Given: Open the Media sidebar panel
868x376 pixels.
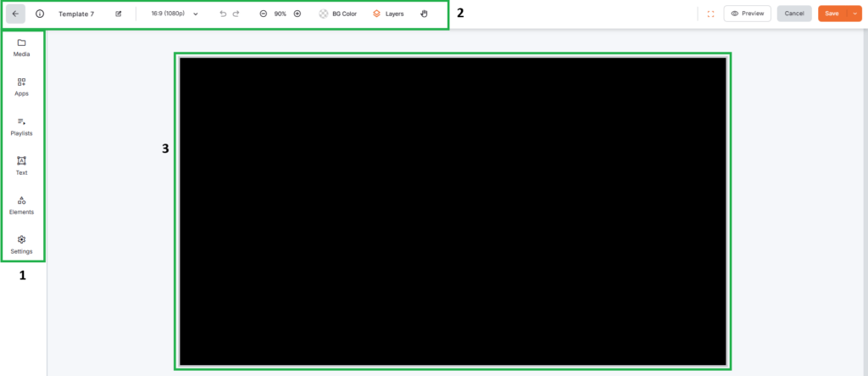Looking at the screenshot, I should (x=22, y=48).
